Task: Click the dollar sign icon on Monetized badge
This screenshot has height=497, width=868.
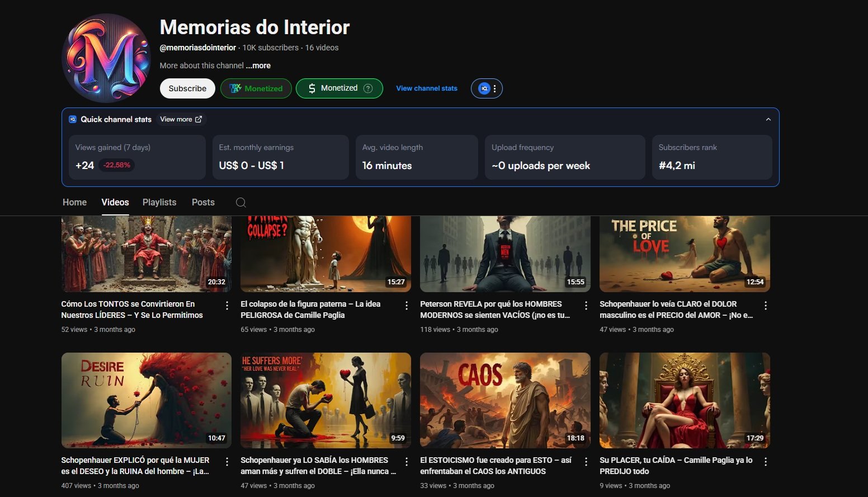Action: click(x=312, y=88)
